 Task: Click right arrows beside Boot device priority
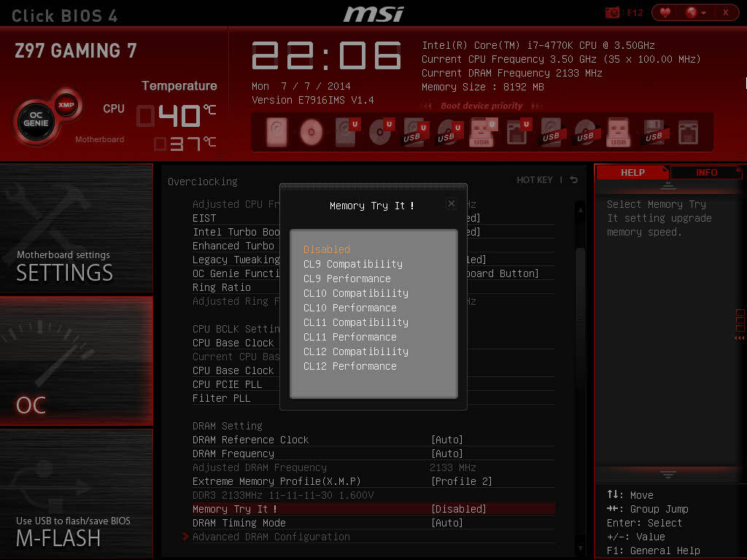pos(536,106)
